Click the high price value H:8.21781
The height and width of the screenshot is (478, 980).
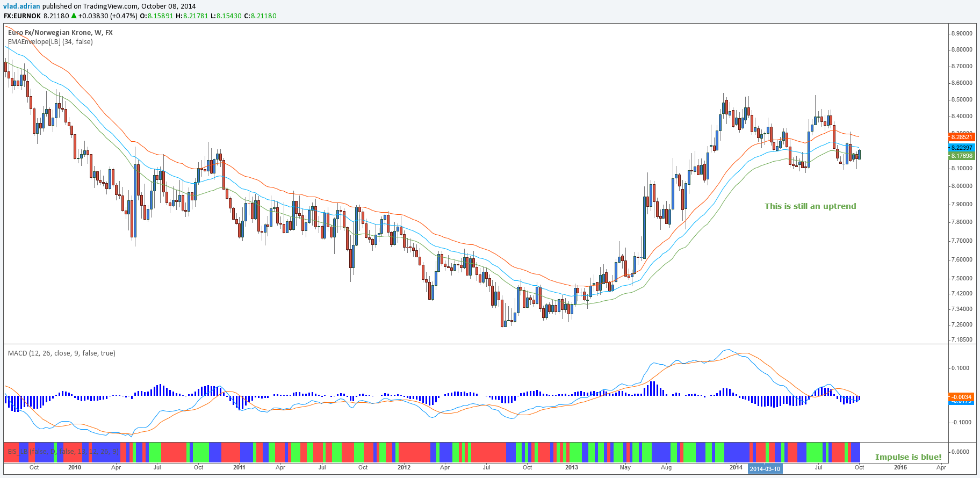click(192, 16)
